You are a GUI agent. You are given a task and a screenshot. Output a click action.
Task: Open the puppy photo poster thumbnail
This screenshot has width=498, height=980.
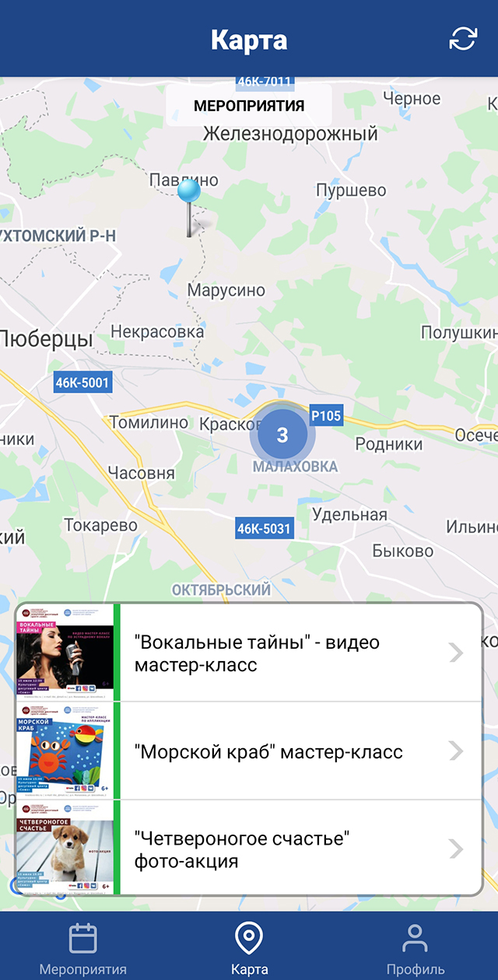pos(65,849)
